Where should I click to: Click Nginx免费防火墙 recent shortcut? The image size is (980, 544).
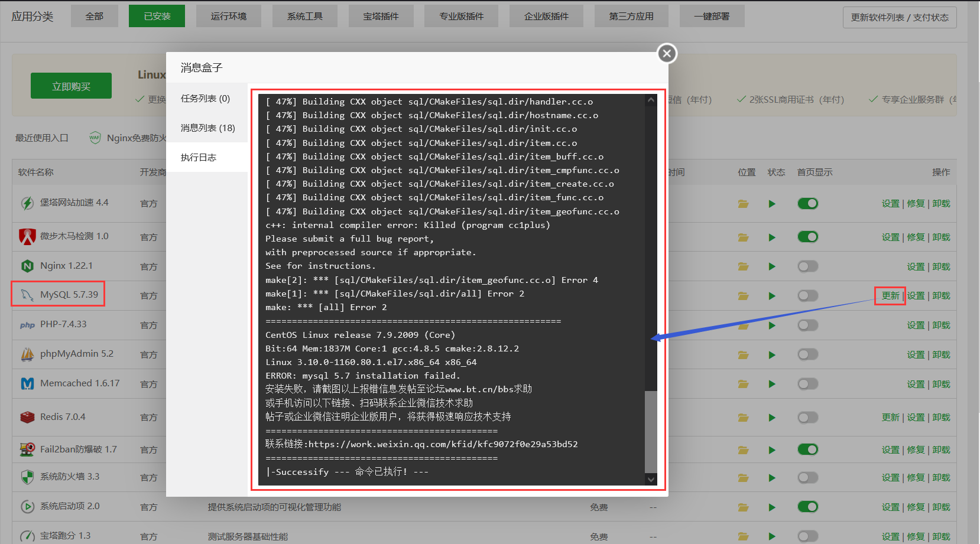128,138
